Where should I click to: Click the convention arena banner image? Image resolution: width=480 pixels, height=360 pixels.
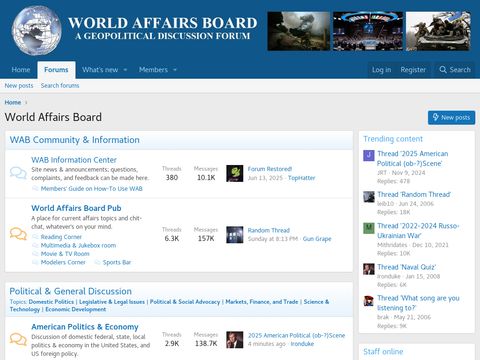point(368,31)
